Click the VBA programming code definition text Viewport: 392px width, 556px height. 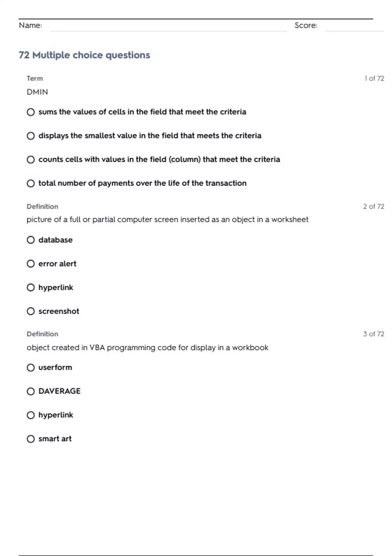coord(147,347)
